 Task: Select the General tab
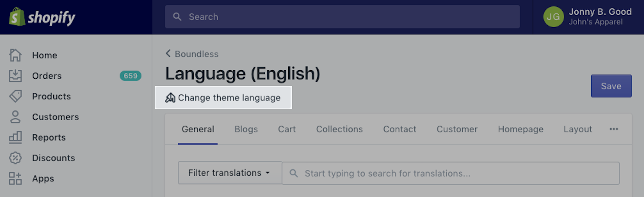[198, 129]
